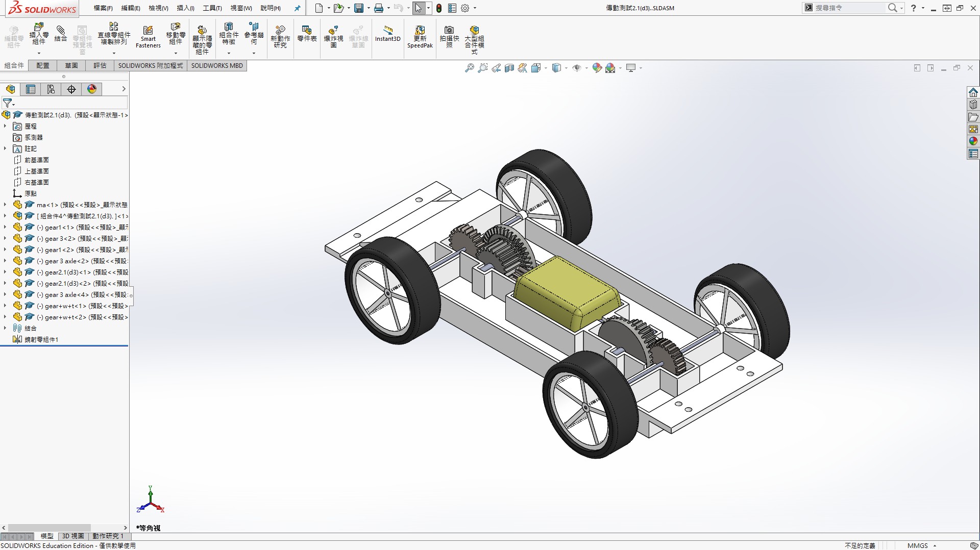980x550 pixels.
Task: Open the 工具(T) Tools menu
Action: pyautogui.click(x=212, y=8)
